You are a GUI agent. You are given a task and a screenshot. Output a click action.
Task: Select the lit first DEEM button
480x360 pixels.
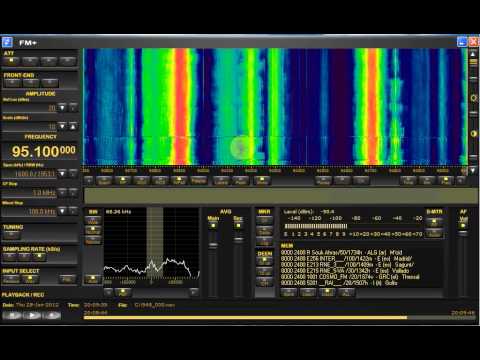click(x=265, y=261)
